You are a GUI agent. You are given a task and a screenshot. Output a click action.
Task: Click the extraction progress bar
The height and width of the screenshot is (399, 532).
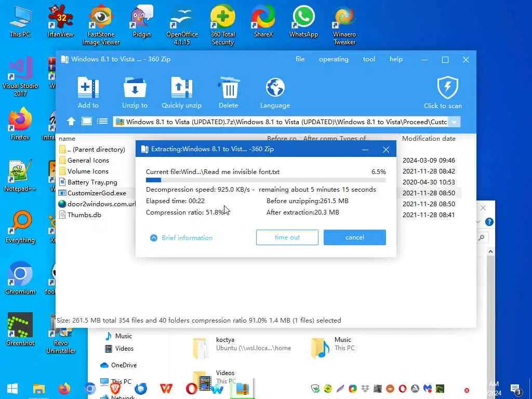[265, 180]
